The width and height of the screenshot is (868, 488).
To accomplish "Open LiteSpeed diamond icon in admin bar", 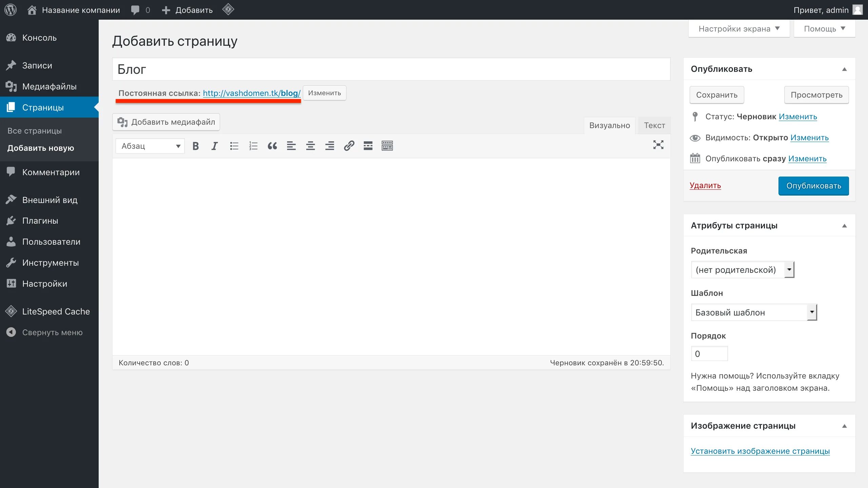I will coord(228,9).
